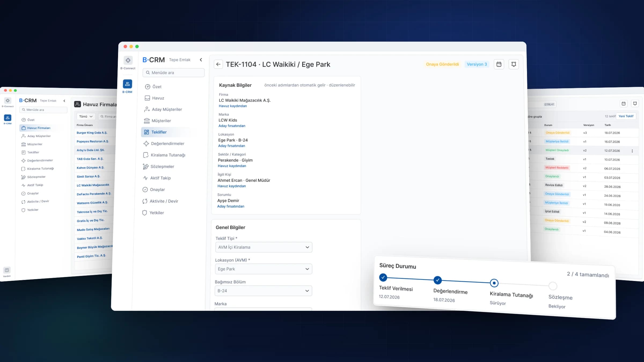Collapse left window sidebar chevron
The image size is (644, 362).
(x=64, y=101)
